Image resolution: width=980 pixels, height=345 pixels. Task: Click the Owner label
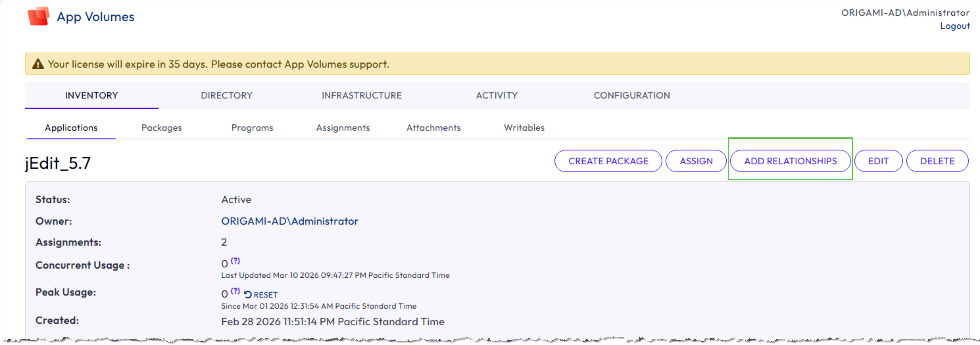54,221
